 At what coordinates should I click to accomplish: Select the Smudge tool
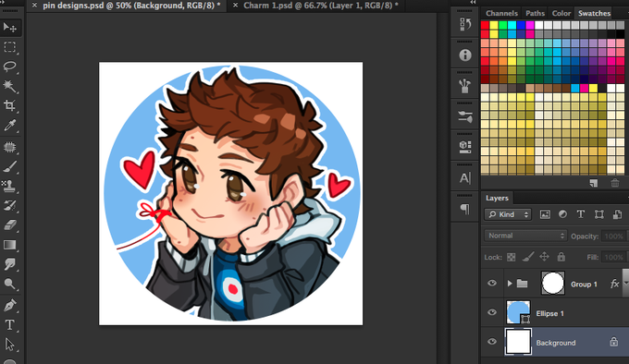[x=9, y=264]
